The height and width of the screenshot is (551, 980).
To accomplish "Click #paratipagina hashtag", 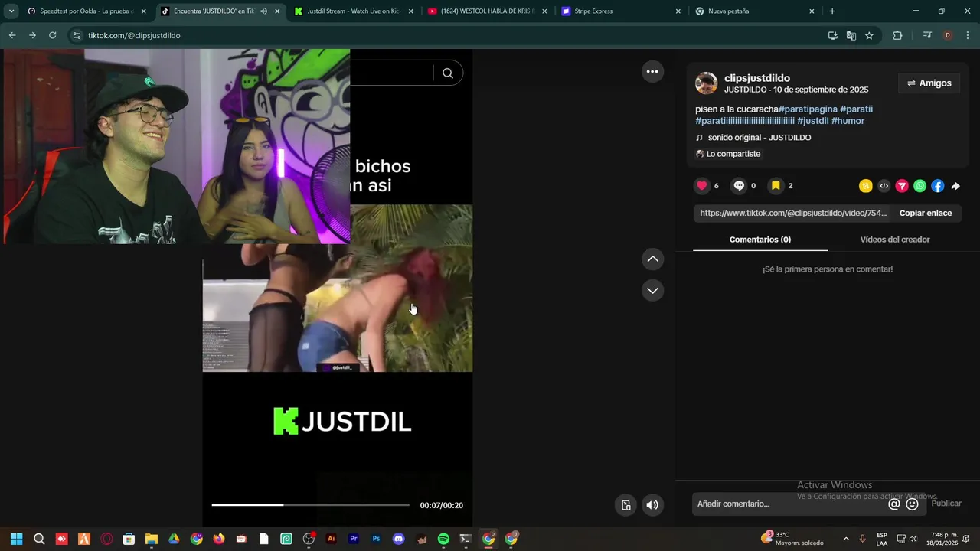I will [808, 109].
